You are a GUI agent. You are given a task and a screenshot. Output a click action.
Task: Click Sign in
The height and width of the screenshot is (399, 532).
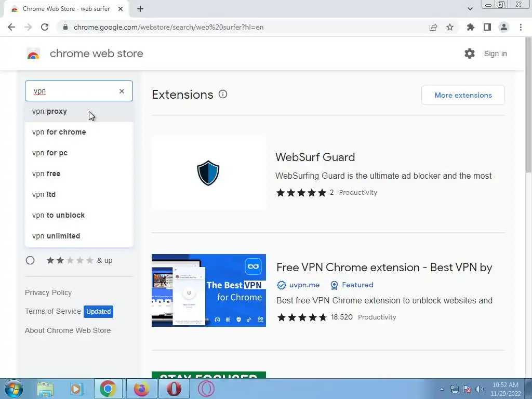495,54
